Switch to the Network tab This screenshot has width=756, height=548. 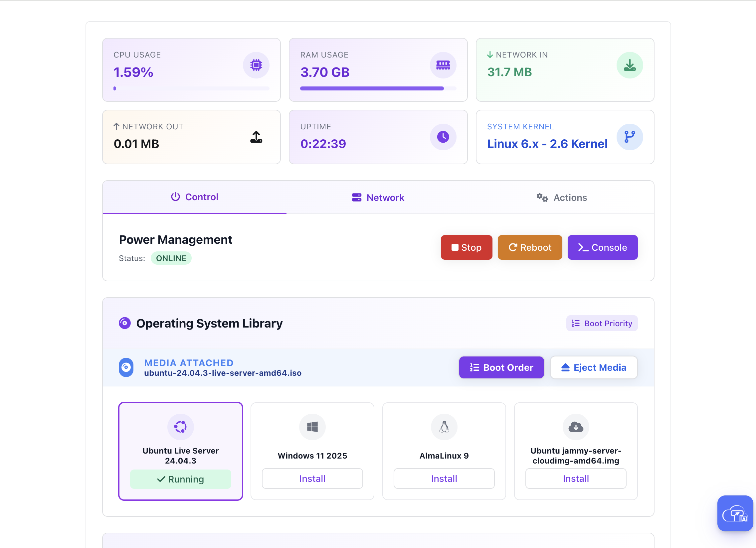pyautogui.click(x=378, y=197)
